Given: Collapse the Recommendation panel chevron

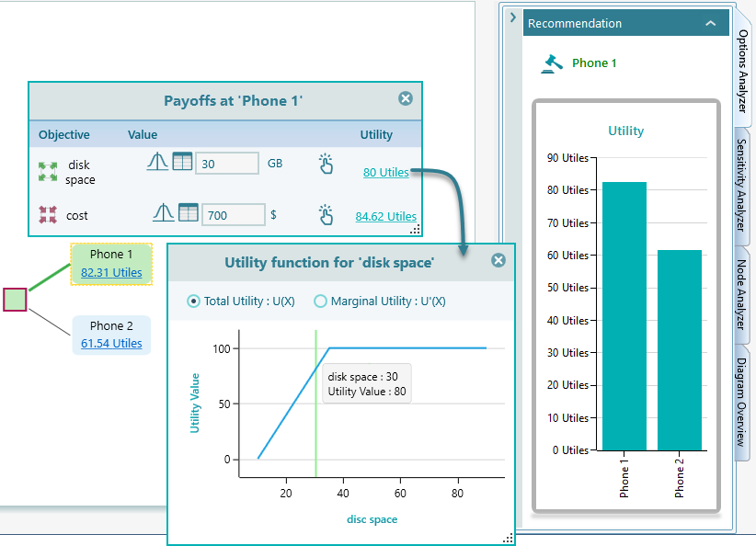Looking at the screenshot, I should tap(710, 24).
